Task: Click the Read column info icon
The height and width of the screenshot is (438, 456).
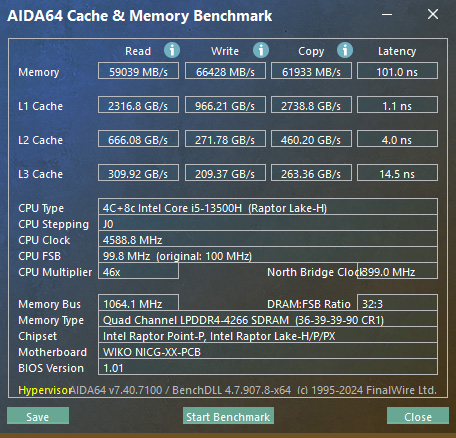Action: point(172,50)
